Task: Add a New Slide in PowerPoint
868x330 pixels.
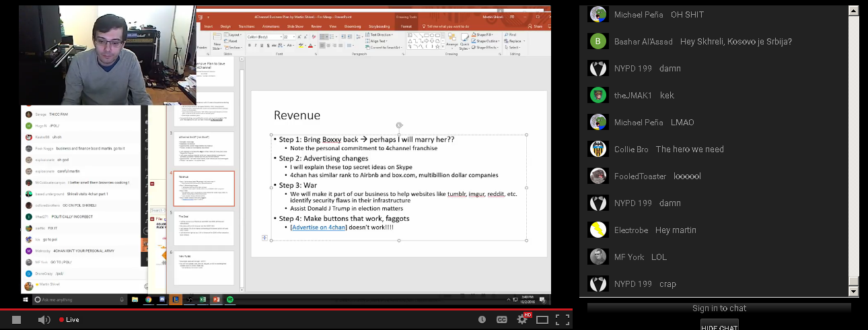Action: tap(217, 40)
